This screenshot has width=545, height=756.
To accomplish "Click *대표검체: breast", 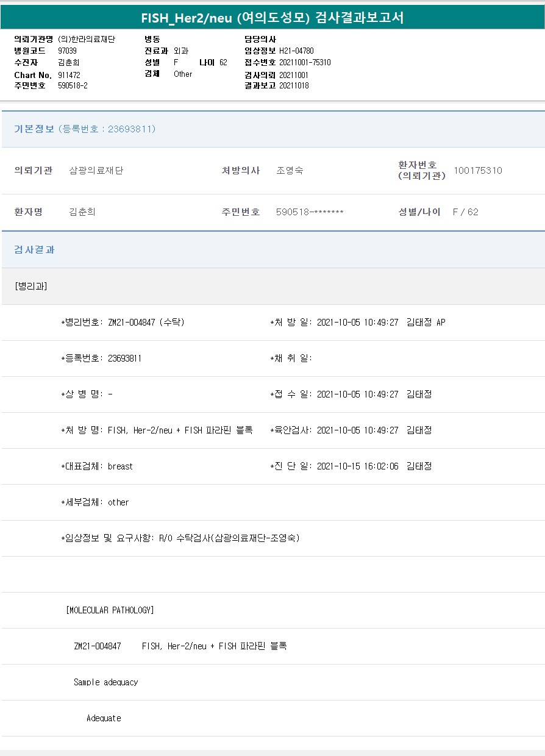I will tap(97, 466).
